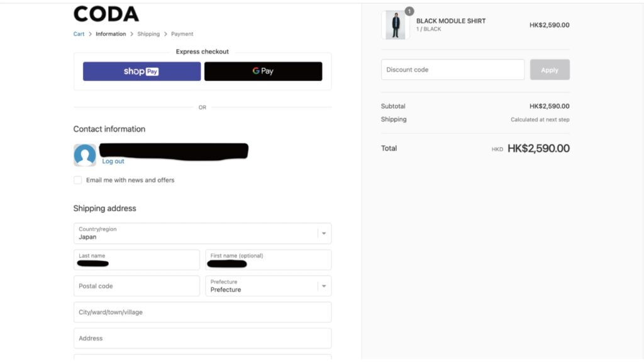Select the Information breadcrumb step

[111, 34]
